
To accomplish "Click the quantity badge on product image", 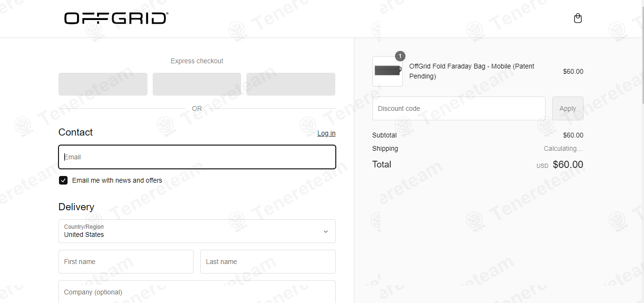I will [x=400, y=56].
